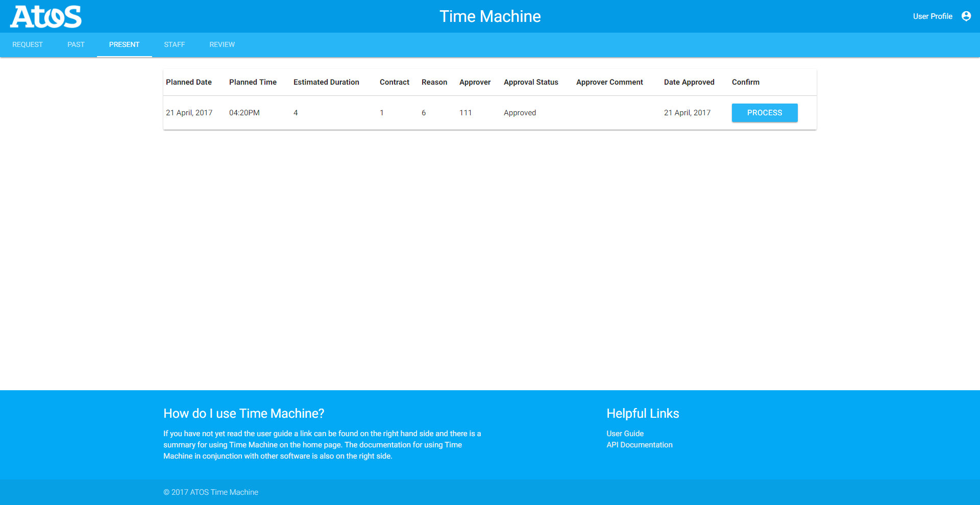Select the Approved status cell
The height and width of the screenshot is (505, 980).
(520, 113)
